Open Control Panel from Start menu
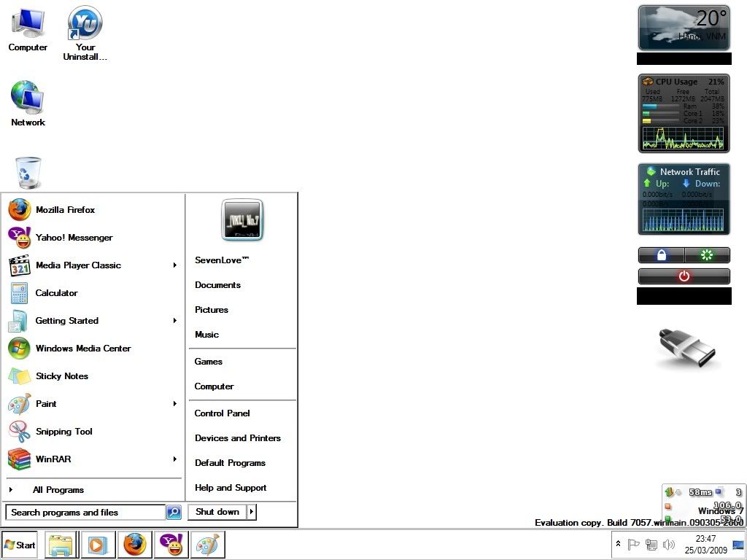This screenshot has width=747, height=560. pyautogui.click(x=222, y=413)
